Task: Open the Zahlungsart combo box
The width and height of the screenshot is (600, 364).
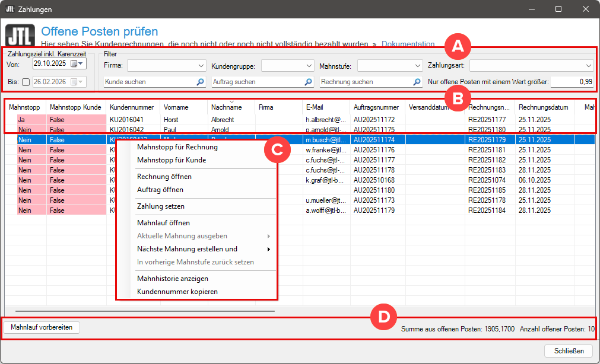Action: [588, 65]
